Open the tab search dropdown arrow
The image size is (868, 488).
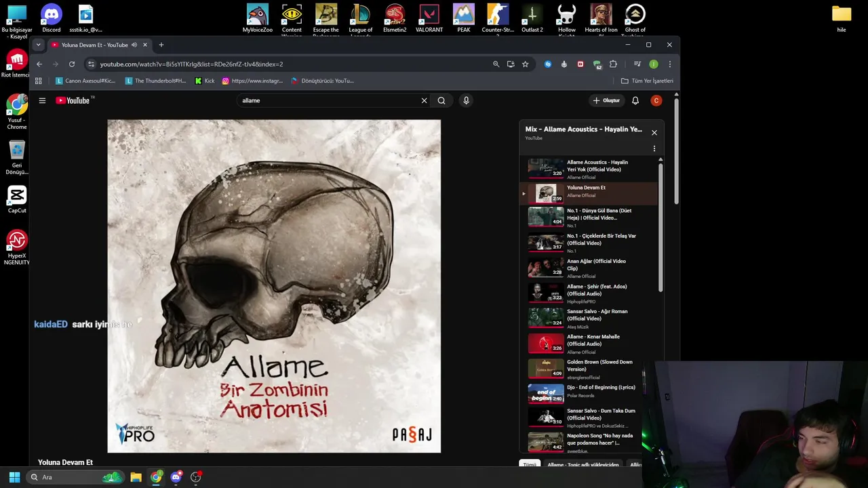coord(38,45)
